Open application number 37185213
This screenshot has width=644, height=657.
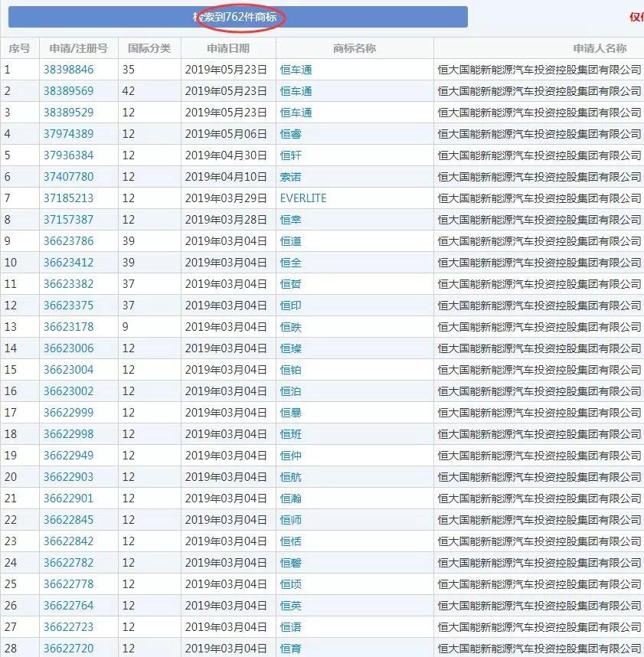coord(68,198)
